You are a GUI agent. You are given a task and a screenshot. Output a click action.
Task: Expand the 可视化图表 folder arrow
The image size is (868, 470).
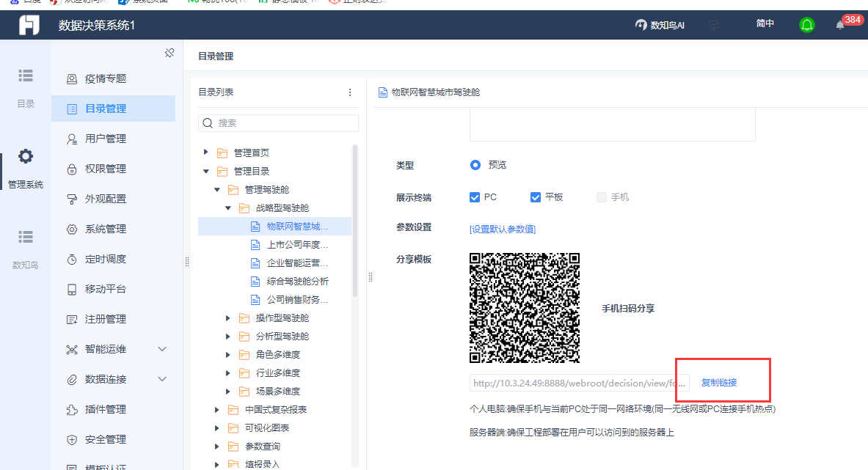point(217,428)
